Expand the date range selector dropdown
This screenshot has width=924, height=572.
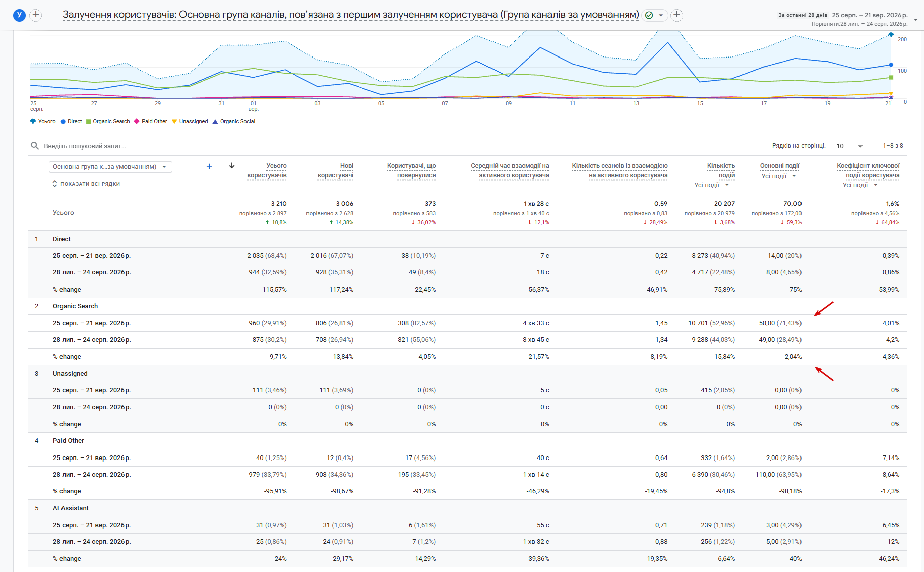[x=916, y=19]
